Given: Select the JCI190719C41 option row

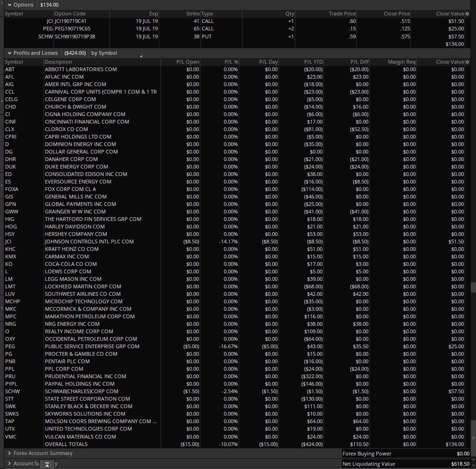Looking at the screenshot, I should click(234, 21).
